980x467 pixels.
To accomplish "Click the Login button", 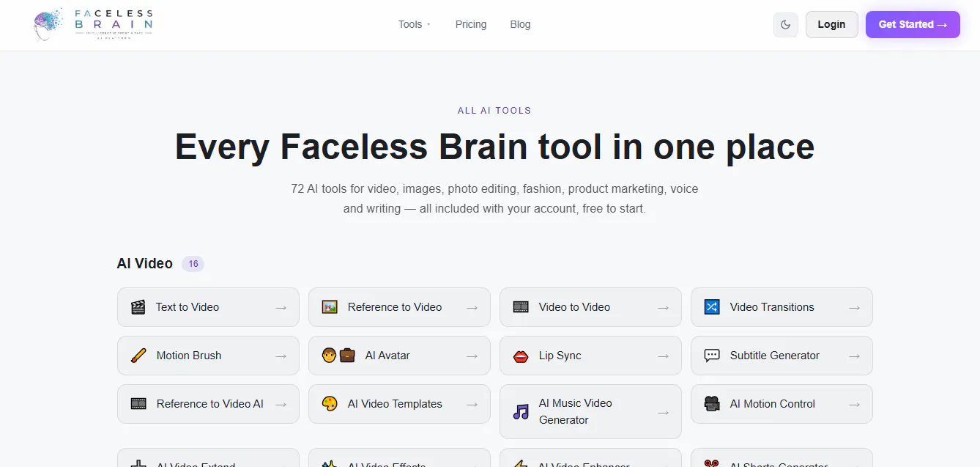I will tap(831, 24).
